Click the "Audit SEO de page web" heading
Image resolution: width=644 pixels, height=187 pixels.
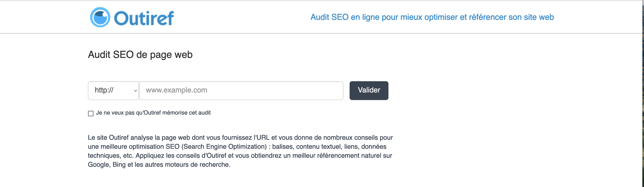coord(140,55)
